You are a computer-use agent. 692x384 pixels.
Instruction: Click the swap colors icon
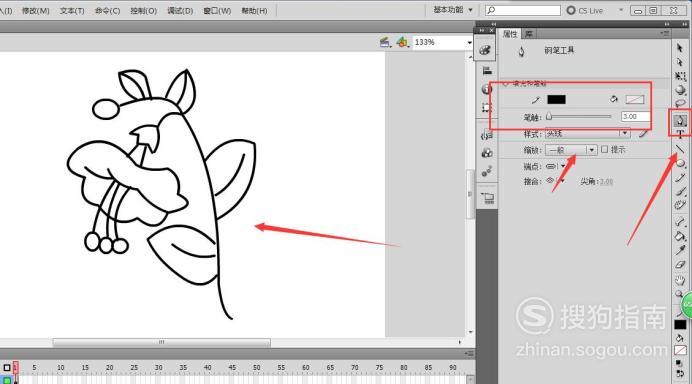coord(680,373)
